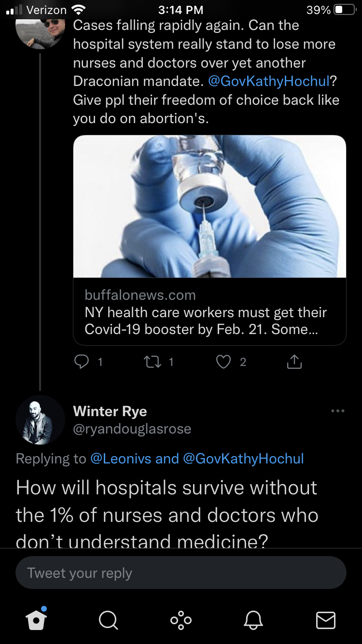Open Direct Messages envelope icon
Viewport: 362px width, 644px height.
[x=326, y=621]
